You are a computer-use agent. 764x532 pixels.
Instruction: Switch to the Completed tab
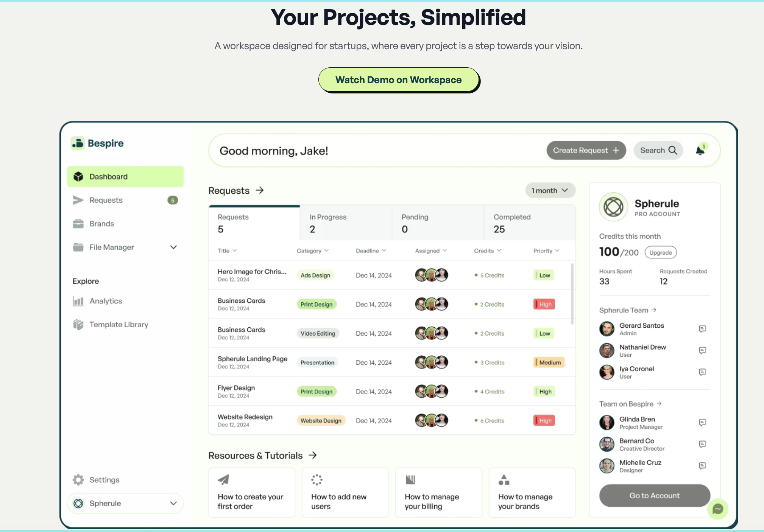(512, 222)
